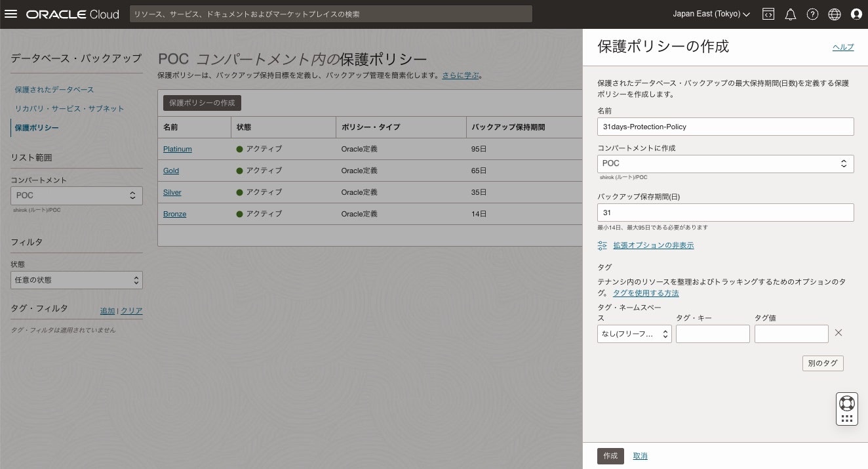Click the 作成 button to create policy
The image size is (868, 469).
coord(610,456)
